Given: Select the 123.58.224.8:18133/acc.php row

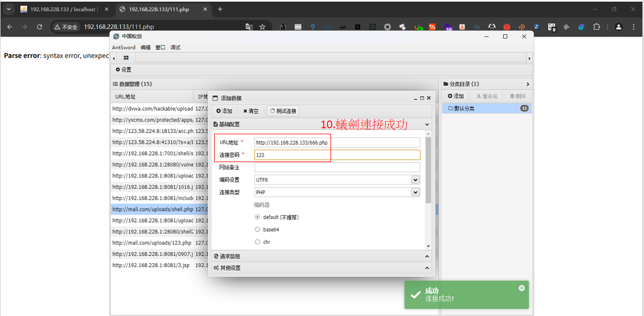Looking at the screenshot, I should click(x=159, y=131).
